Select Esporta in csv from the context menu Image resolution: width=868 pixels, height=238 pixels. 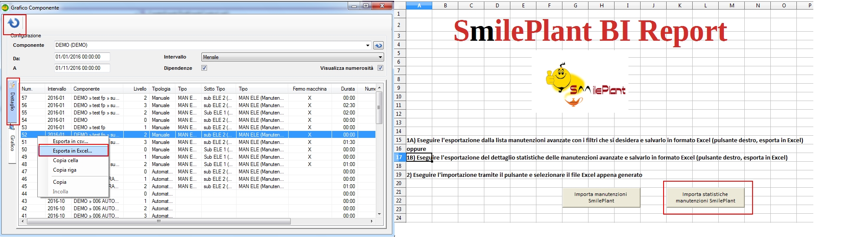pyautogui.click(x=70, y=141)
